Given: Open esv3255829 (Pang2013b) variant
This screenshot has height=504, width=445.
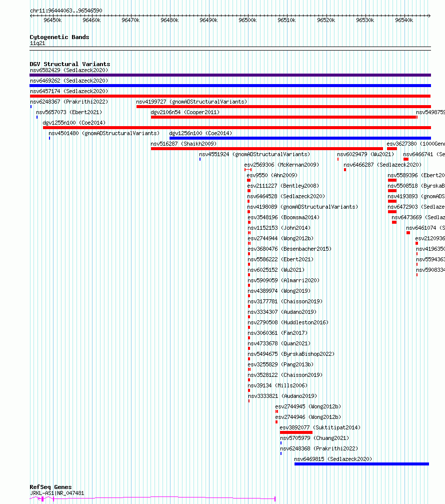Looking at the screenshot, I should (280, 364).
